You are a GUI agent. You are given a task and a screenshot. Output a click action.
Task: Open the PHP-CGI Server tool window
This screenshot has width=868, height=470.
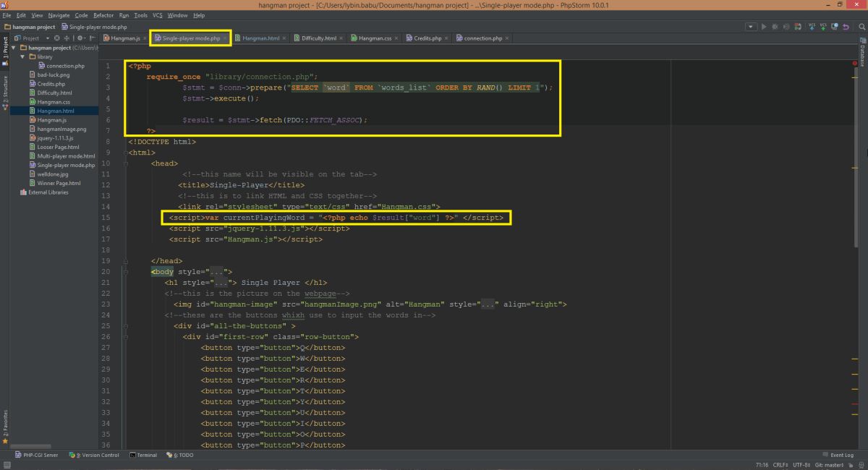(36, 456)
